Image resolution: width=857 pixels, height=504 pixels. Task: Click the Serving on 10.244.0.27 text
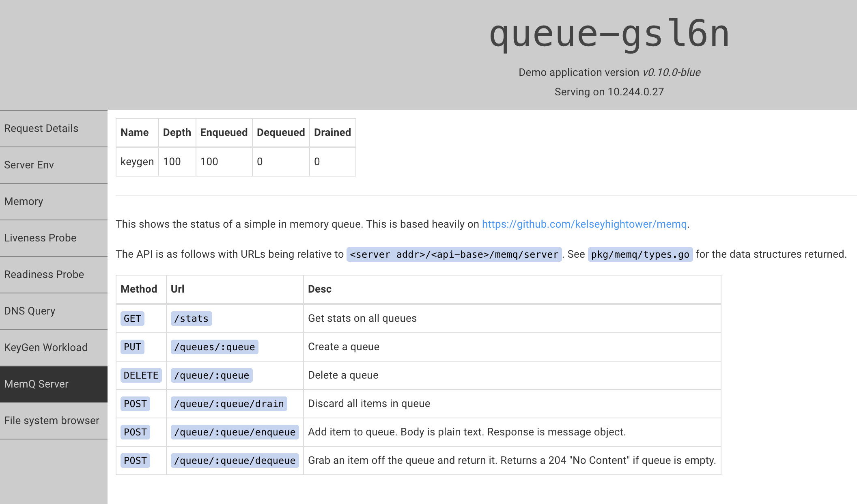click(609, 92)
